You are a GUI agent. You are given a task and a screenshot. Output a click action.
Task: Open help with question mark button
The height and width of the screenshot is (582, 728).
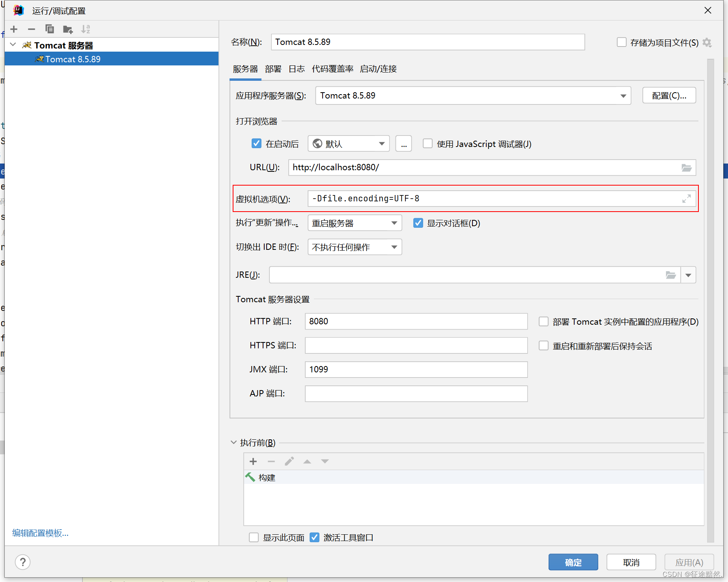tap(23, 562)
